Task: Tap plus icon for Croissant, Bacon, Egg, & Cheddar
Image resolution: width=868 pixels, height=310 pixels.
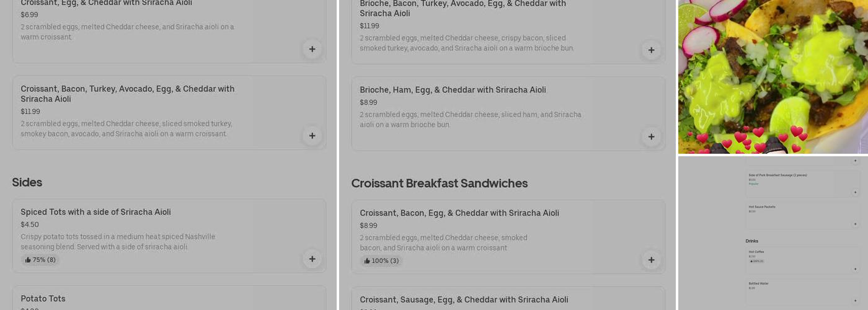Action: (x=651, y=260)
